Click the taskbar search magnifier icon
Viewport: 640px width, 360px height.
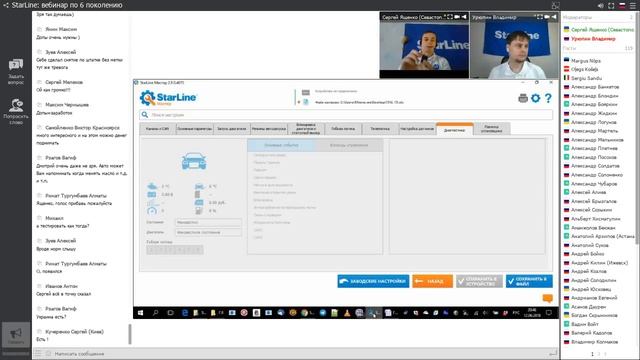(x=155, y=313)
